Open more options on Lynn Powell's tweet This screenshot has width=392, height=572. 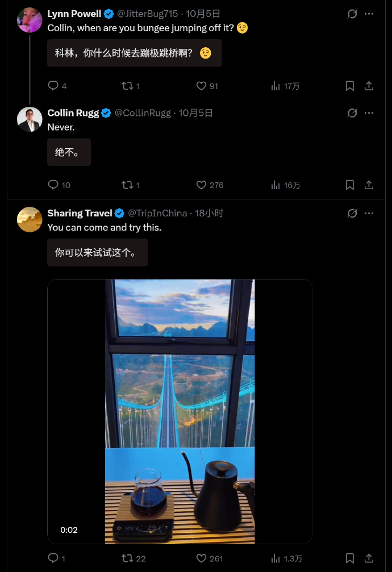[369, 14]
